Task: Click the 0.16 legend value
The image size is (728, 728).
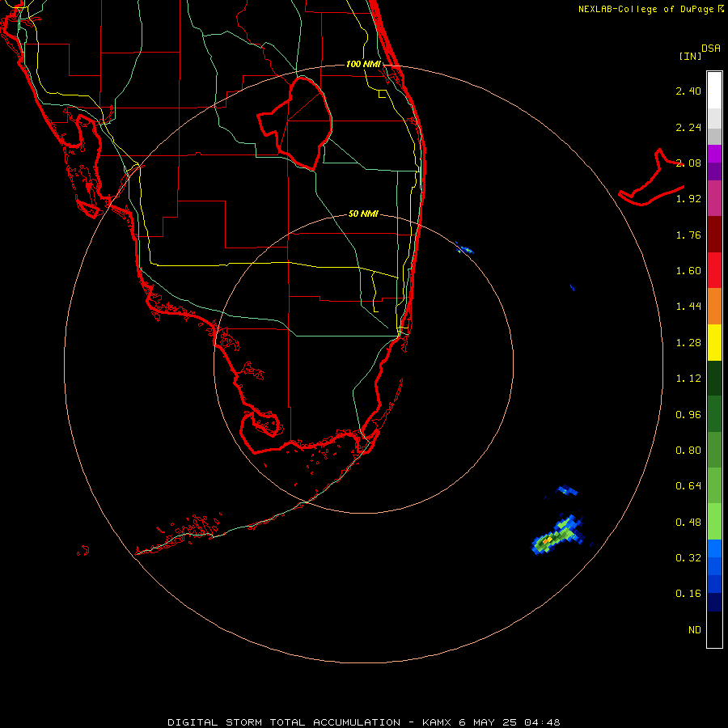Action: [x=688, y=594]
